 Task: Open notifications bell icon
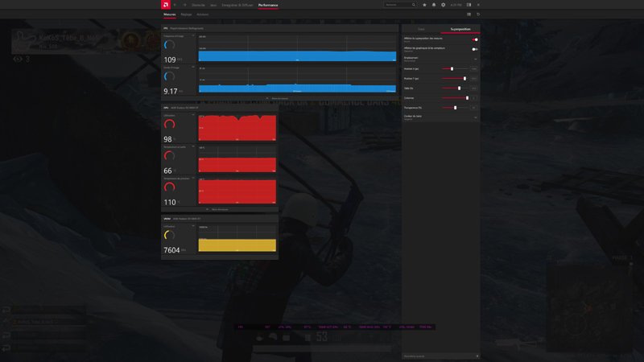pyautogui.click(x=434, y=5)
